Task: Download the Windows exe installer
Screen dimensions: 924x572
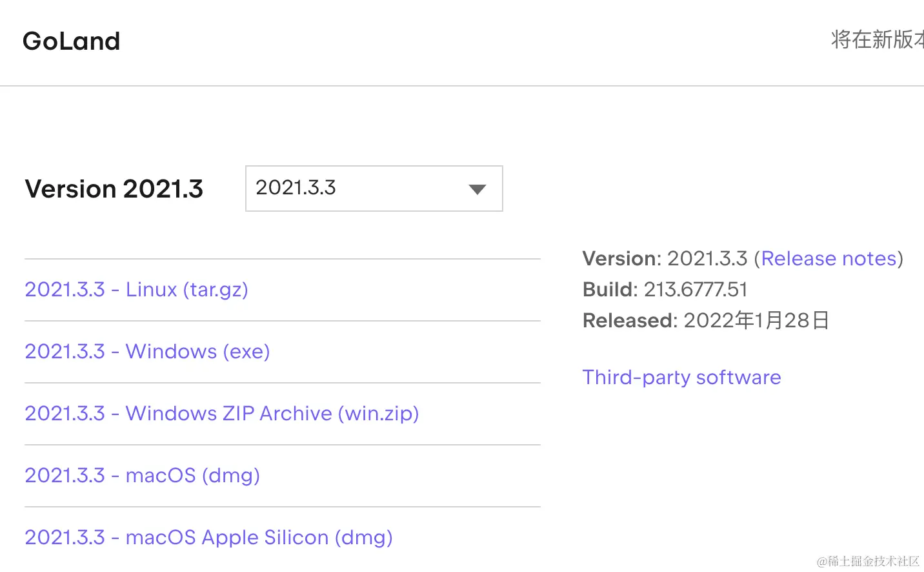Action: [147, 351]
